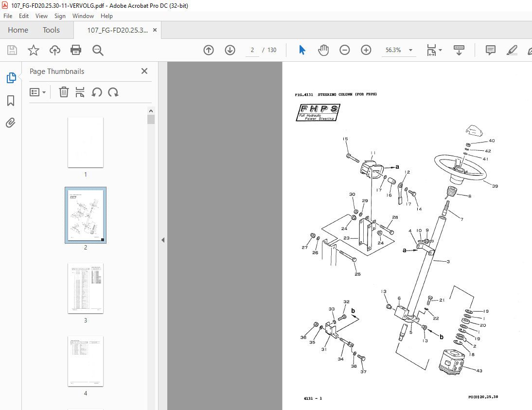Image resolution: width=532 pixels, height=410 pixels.
Task: Click the Print Pages thumbnail-panel icon
Action: [x=80, y=92]
